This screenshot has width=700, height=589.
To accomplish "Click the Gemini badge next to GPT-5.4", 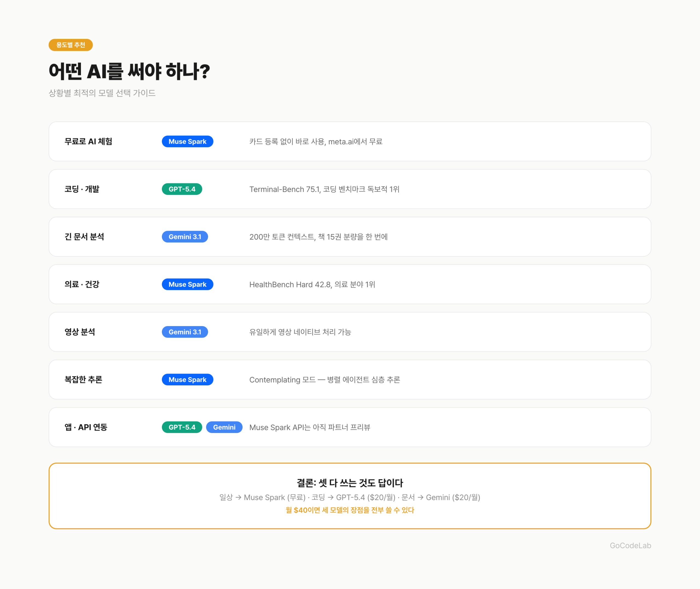I will pos(224,427).
